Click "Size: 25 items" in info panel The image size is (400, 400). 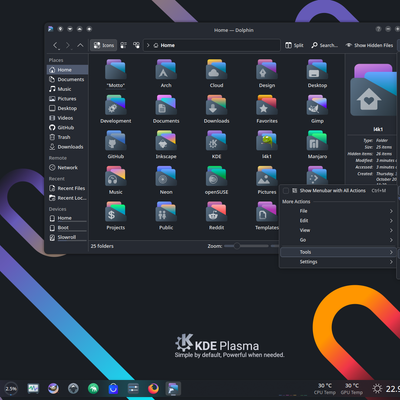(378, 147)
